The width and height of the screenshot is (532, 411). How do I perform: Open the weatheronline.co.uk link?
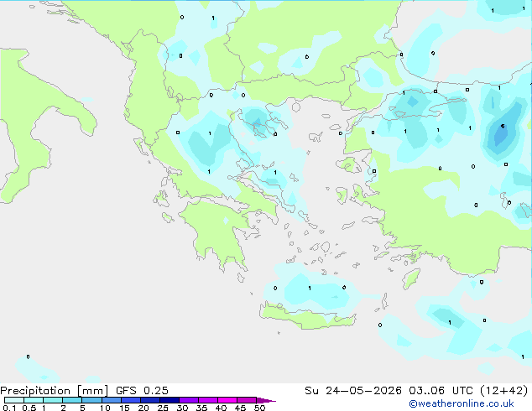pos(462,403)
